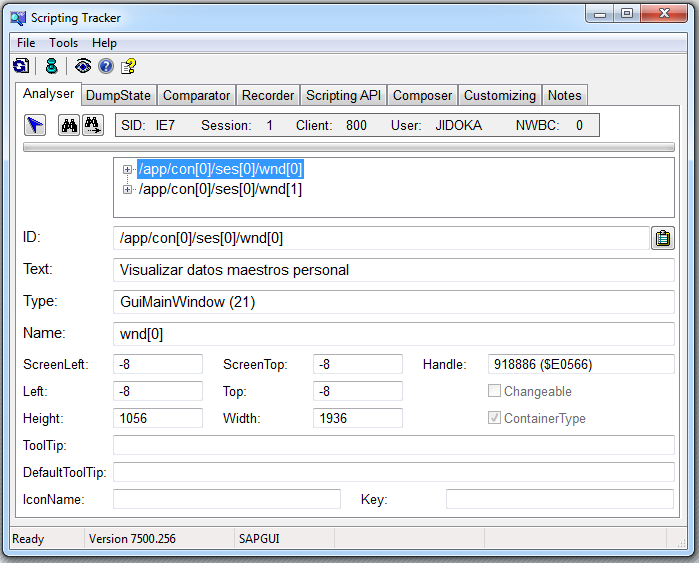Expand the wnd[1] tree node
This screenshot has height=563, width=699.
(x=128, y=189)
